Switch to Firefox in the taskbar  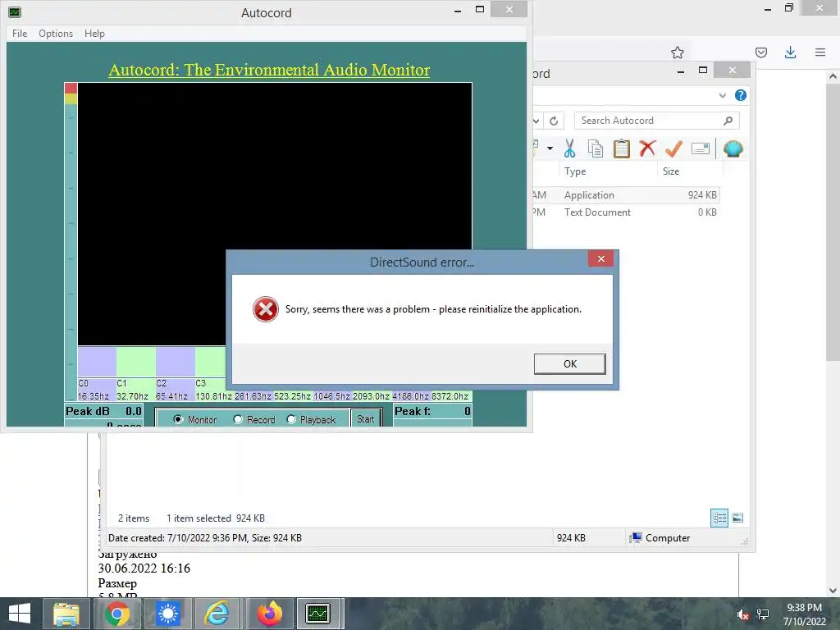269,614
